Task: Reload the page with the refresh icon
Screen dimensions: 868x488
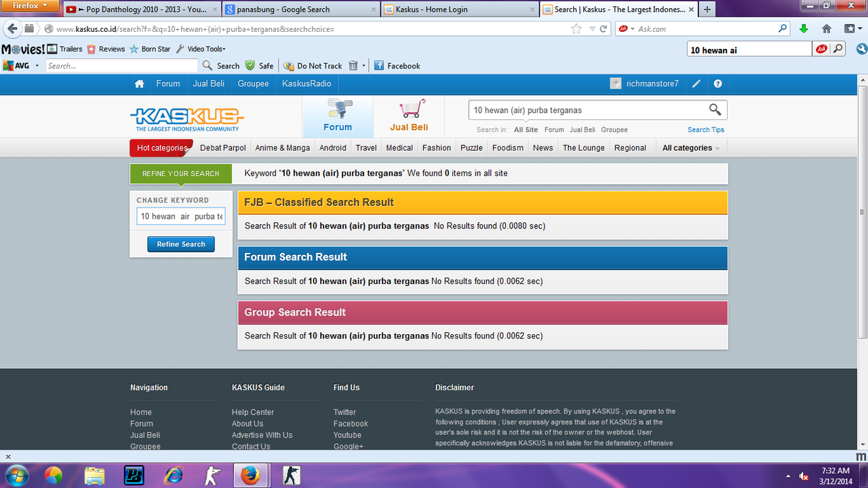Action: click(x=604, y=29)
